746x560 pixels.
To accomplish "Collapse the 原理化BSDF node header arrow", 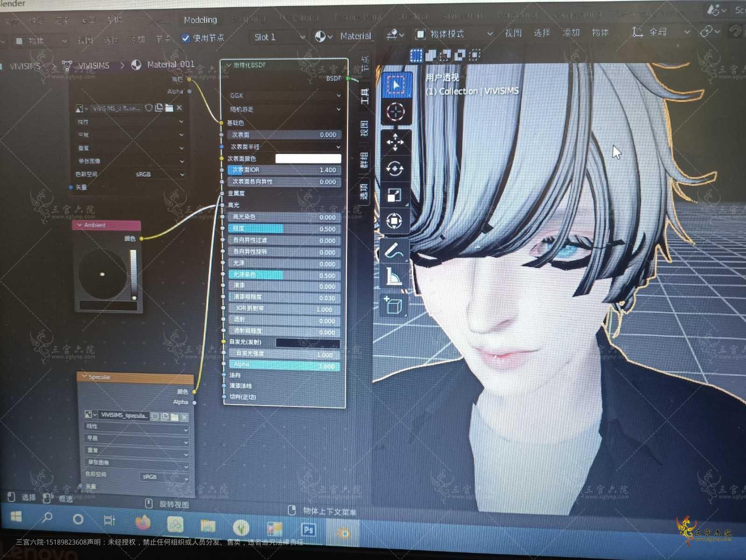I will click(x=229, y=65).
